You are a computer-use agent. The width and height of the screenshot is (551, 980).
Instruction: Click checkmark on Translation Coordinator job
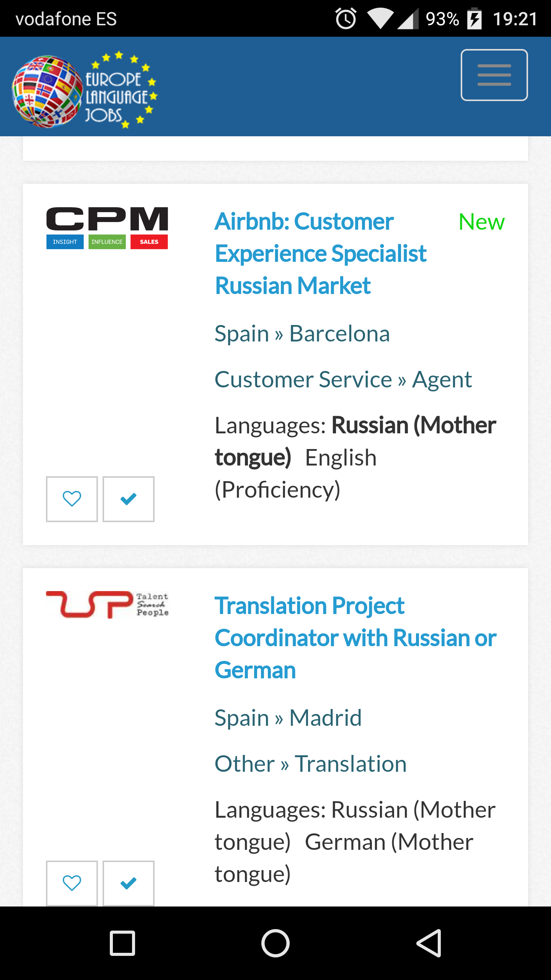(129, 883)
